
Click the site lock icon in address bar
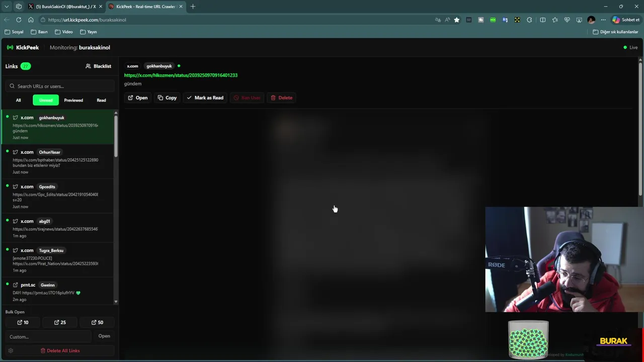43,20
